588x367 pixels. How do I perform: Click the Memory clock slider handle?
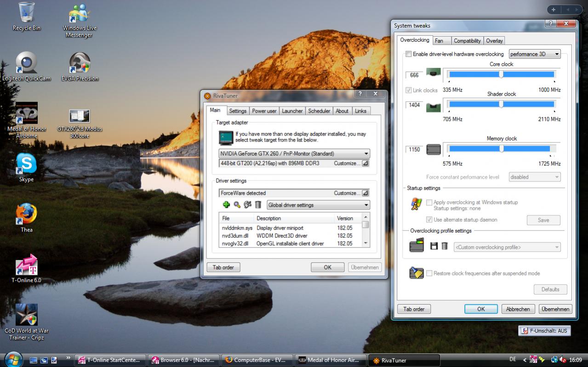(501, 148)
